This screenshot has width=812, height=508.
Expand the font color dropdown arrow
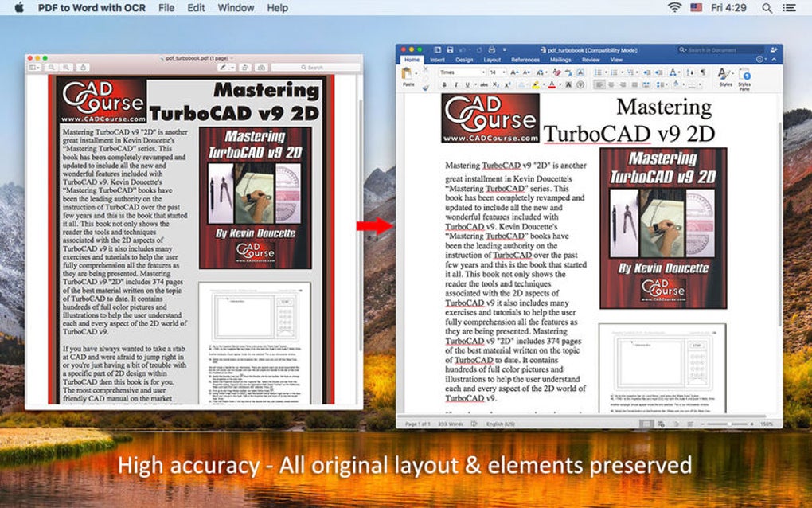pyautogui.click(x=560, y=84)
